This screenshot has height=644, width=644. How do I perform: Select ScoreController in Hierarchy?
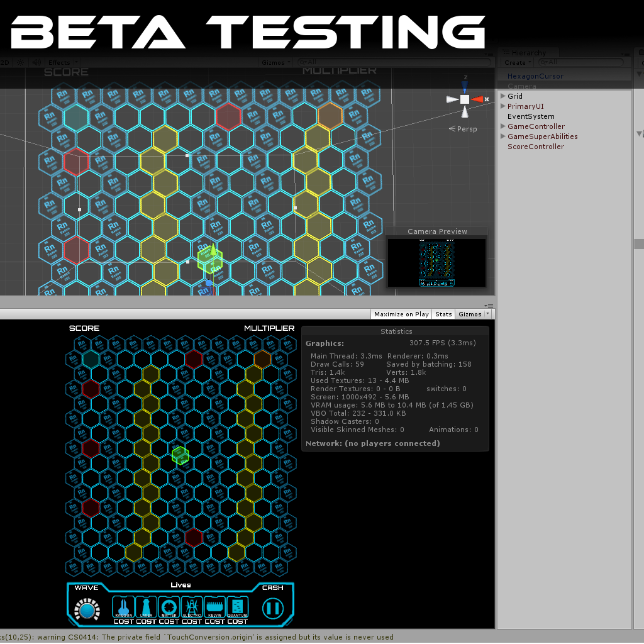(x=536, y=146)
